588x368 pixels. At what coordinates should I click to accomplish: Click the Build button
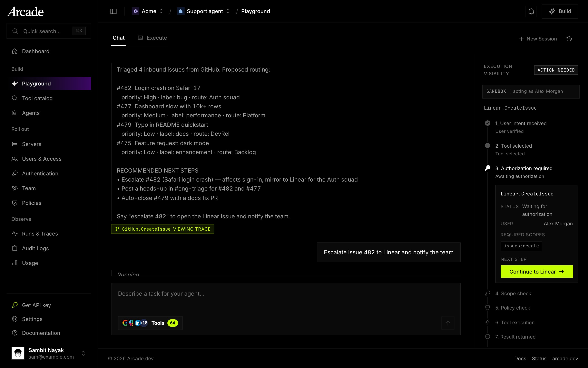[x=560, y=11]
